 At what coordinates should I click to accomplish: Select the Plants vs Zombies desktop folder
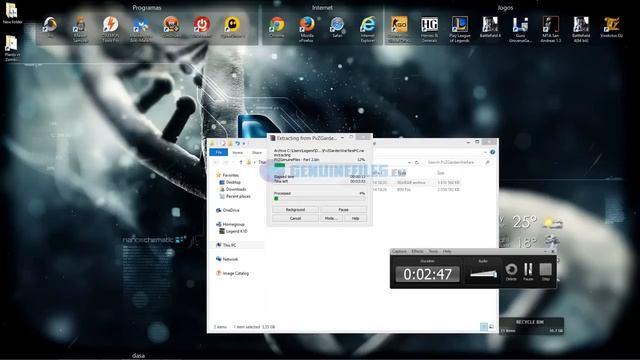pyautogui.click(x=12, y=48)
